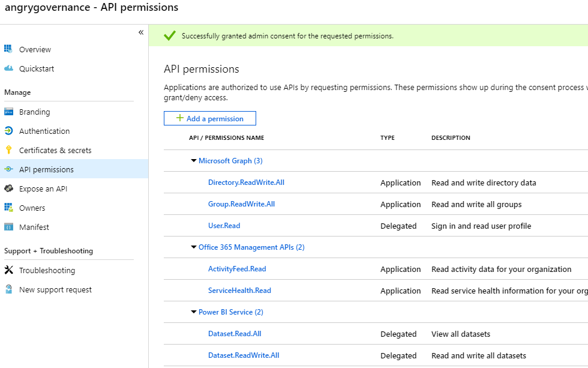The height and width of the screenshot is (368, 588).
Task: Sort by API / Permissions Name column header
Action: tap(226, 138)
